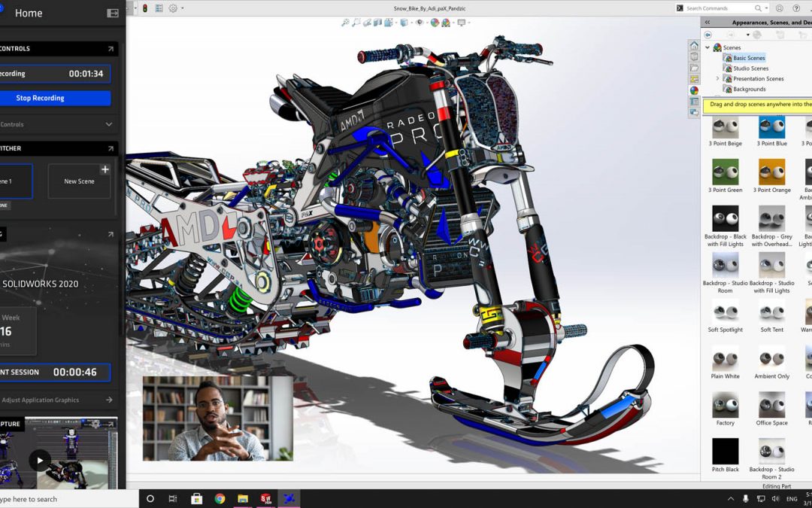
Task: Pop out the SOLIDWORKS 2020 gaming panel
Action: [x=111, y=234]
